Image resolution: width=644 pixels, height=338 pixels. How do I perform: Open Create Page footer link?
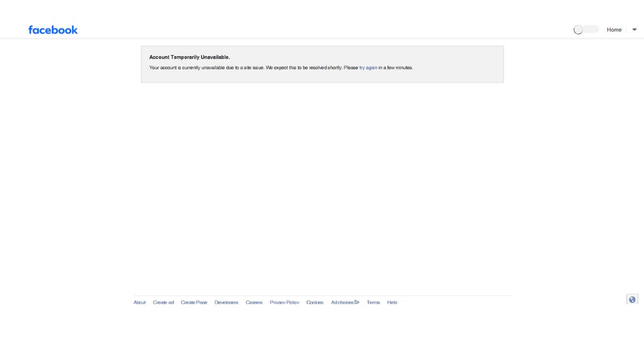click(x=194, y=303)
